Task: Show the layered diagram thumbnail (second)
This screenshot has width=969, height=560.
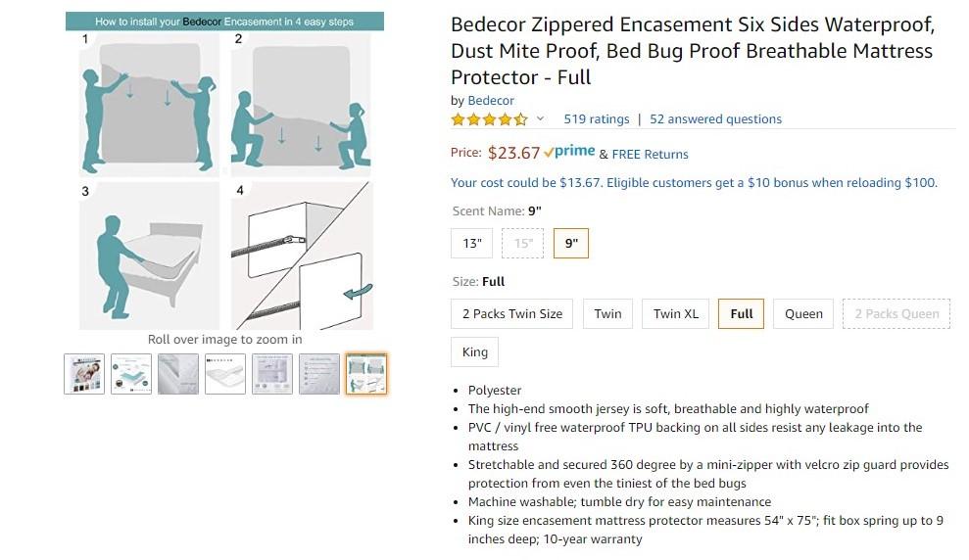Action: [131, 374]
